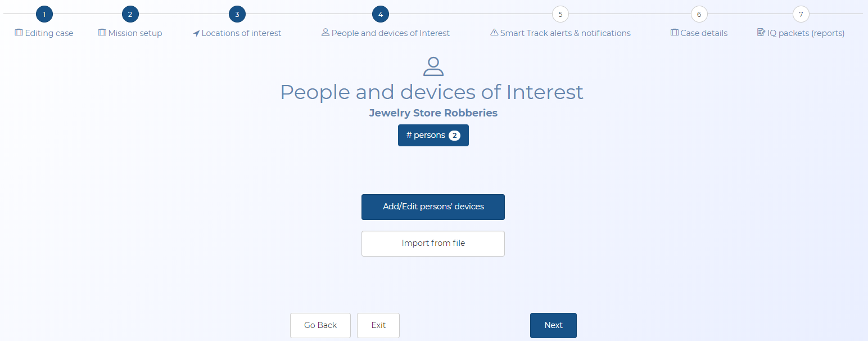Proceed with the Next button
This screenshot has height=341, width=868.
(553, 325)
